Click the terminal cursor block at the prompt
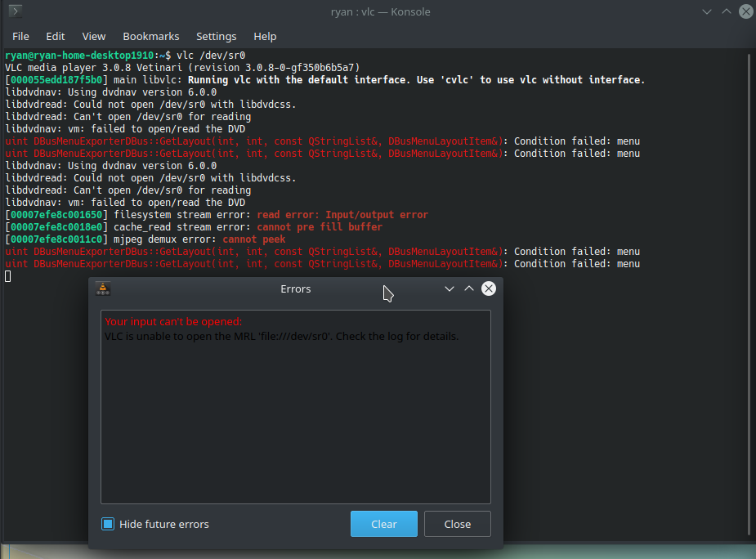This screenshot has height=559, width=756. pyautogui.click(x=7, y=276)
